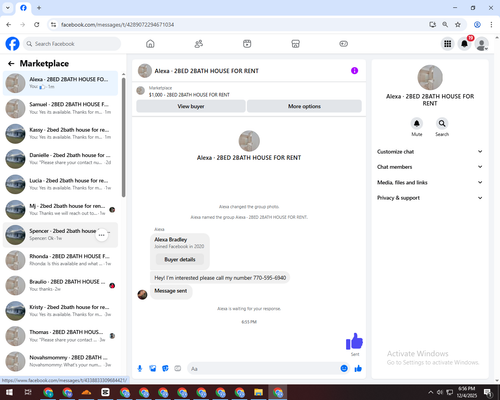
Task: Open the notifications bell
Action: tap(464, 44)
